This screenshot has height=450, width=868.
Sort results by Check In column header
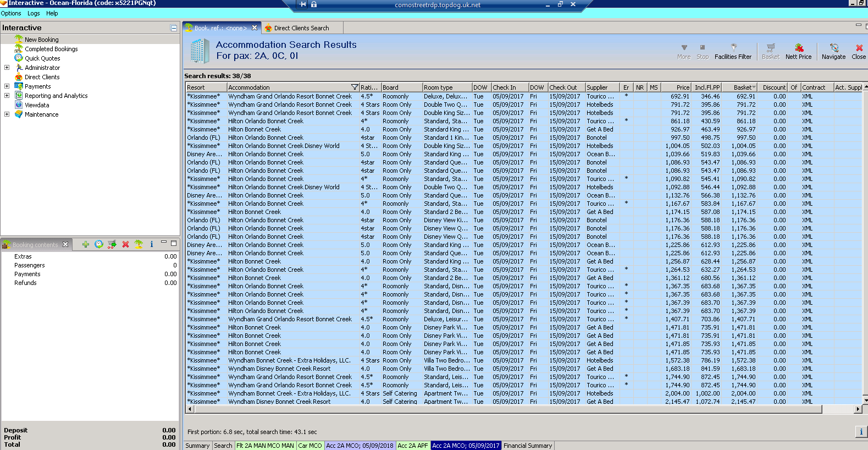coord(510,87)
